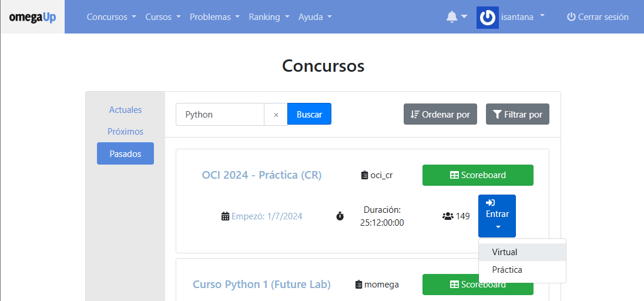Focus the Python search input field

(220, 115)
